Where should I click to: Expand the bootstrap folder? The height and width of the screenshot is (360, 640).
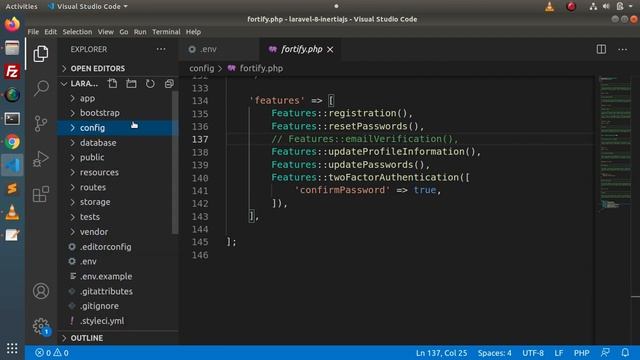click(x=118, y=113)
